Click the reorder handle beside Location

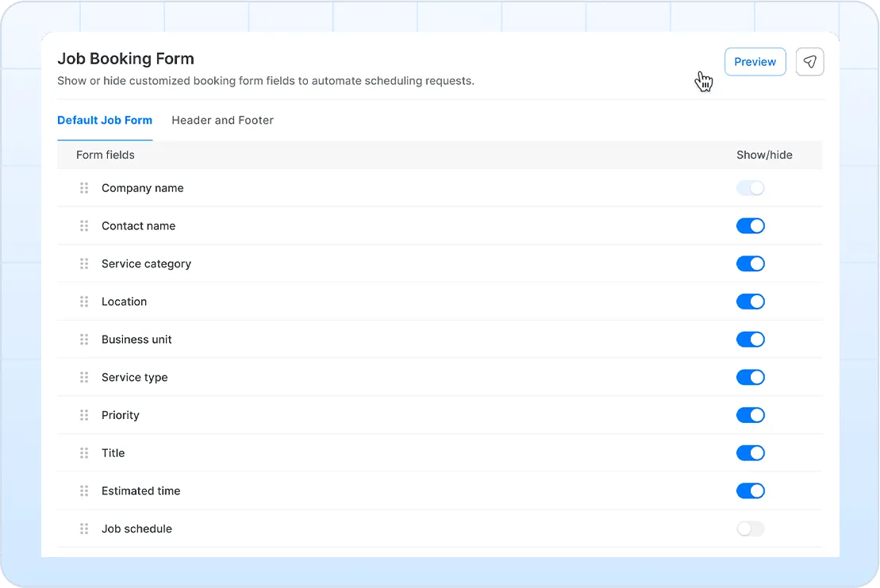pyautogui.click(x=84, y=302)
